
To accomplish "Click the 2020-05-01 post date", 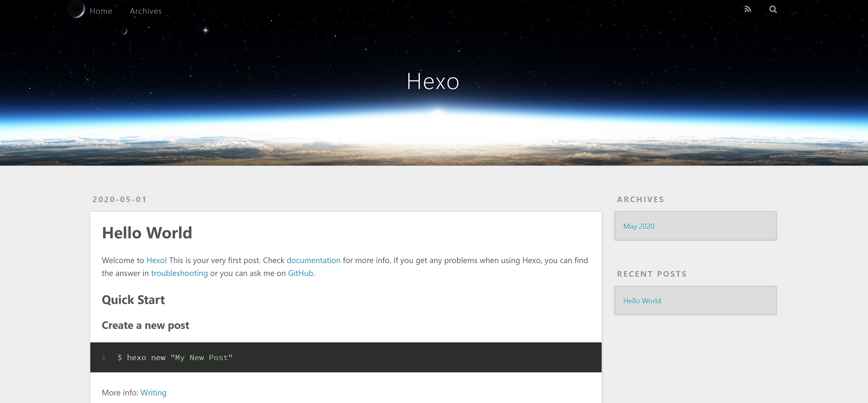I will point(120,199).
